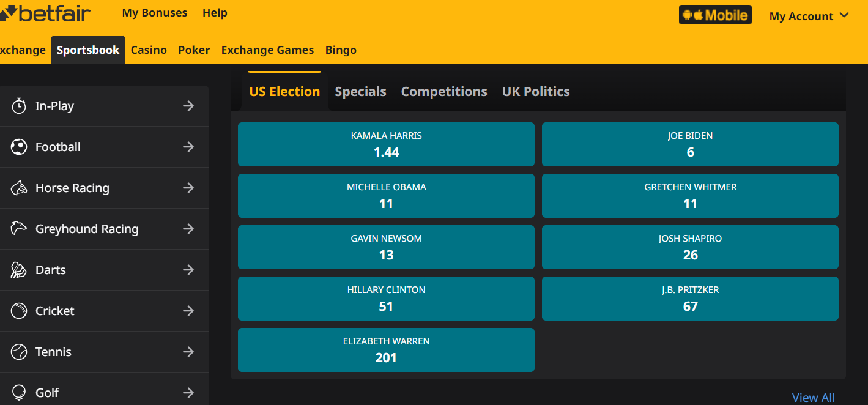This screenshot has height=405, width=868.
Task: Click the Horse Racing horse head icon
Action: pyautogui.click(x=19, y=188)
